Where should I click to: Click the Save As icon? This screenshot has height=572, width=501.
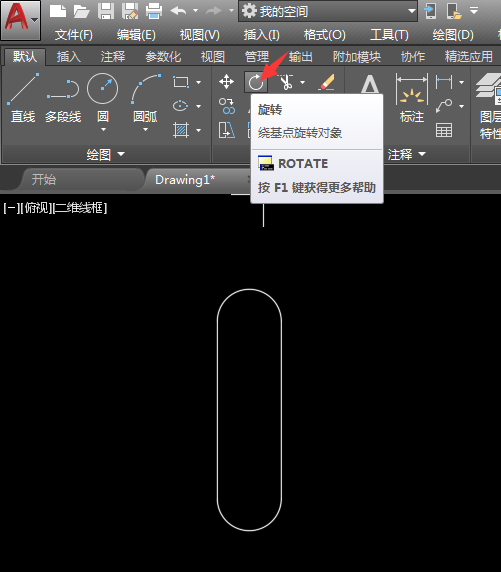130,11
